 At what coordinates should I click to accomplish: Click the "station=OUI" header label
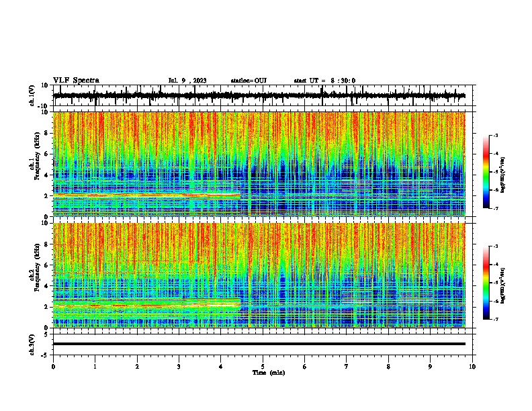249,81
